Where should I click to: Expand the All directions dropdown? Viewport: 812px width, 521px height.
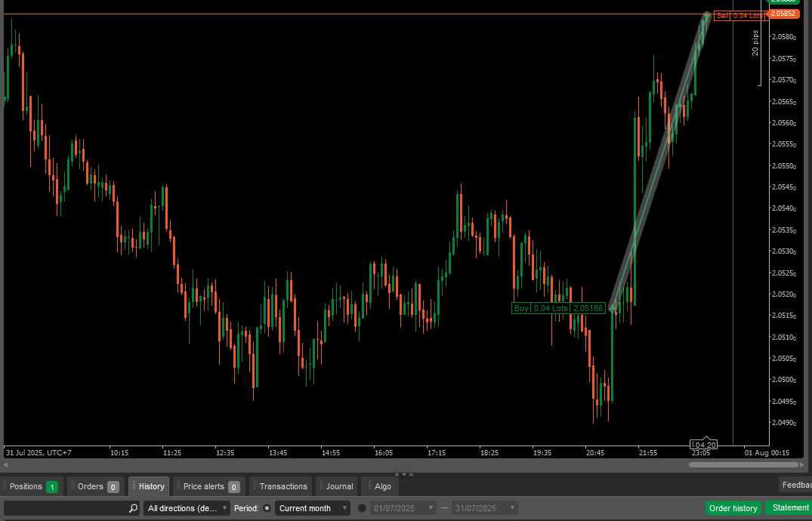click(187, 508)
